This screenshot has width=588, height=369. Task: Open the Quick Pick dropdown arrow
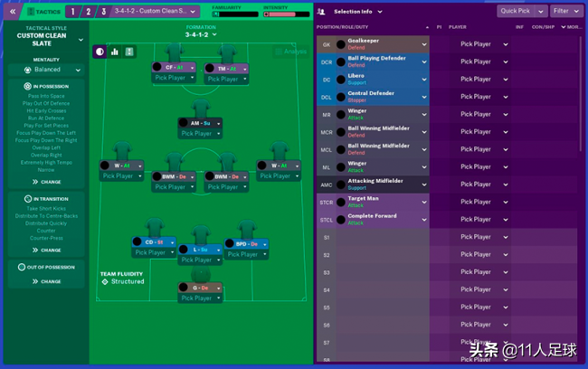coord(540,11)
